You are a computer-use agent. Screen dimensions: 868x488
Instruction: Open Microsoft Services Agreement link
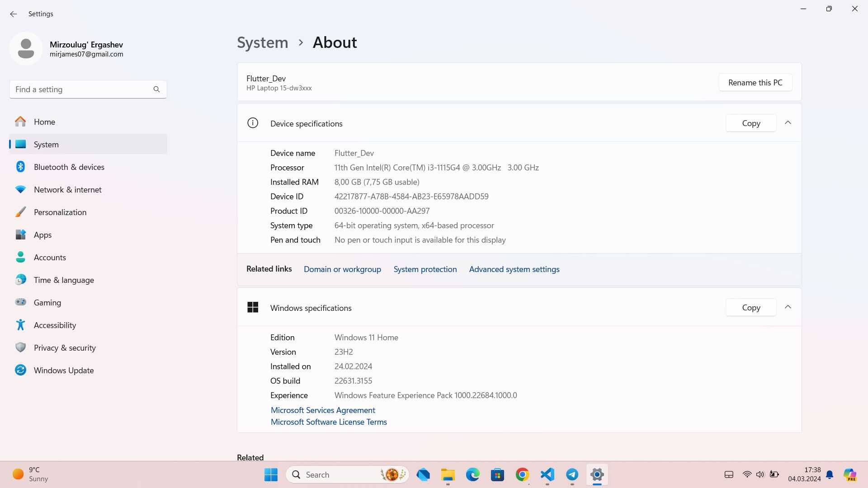[323, 410]
